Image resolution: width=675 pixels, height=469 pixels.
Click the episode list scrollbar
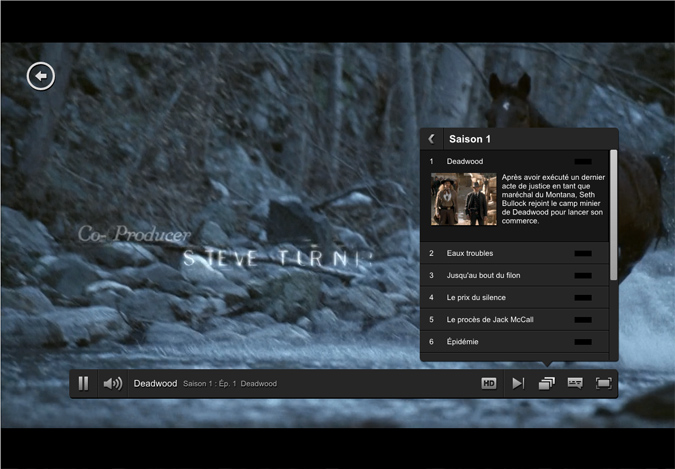pos(613,190)
